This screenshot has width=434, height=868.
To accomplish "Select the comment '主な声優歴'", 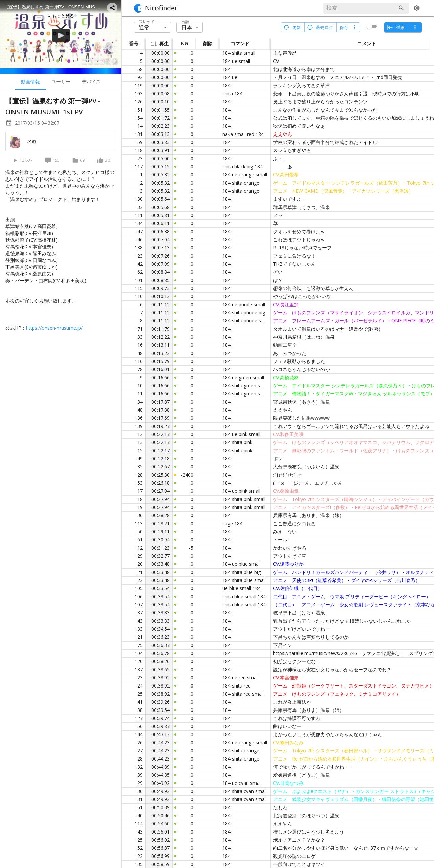I will [285, 53].
